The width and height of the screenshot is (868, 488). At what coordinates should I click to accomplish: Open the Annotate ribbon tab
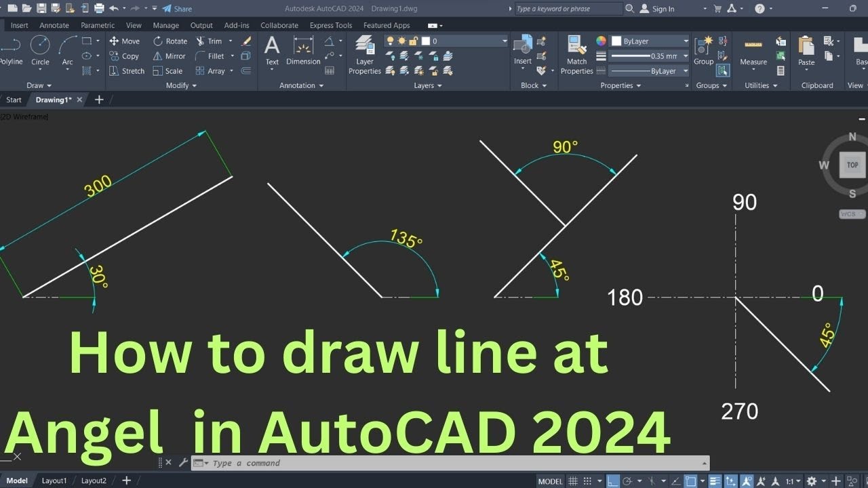(x=54, y=25)
